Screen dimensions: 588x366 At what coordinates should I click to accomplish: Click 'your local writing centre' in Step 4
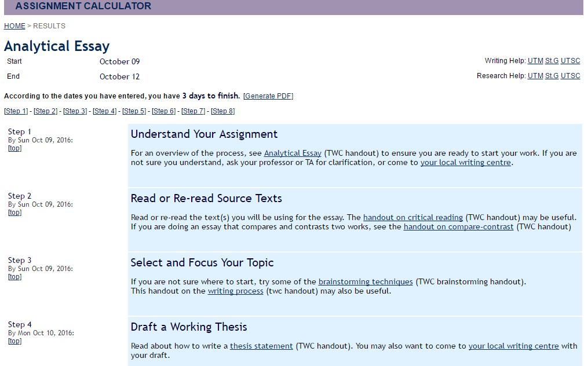[x=513, y=346]
